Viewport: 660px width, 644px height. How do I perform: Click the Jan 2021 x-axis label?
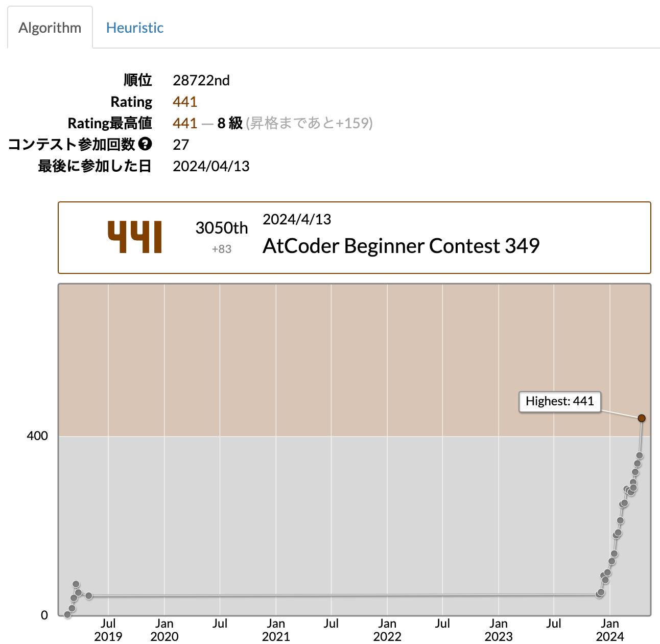click(276, 630)
